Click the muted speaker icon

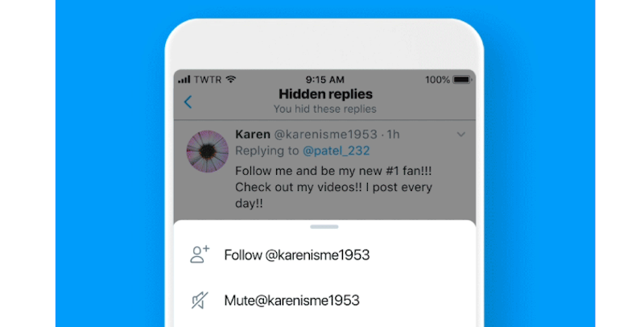pos(200,300)
